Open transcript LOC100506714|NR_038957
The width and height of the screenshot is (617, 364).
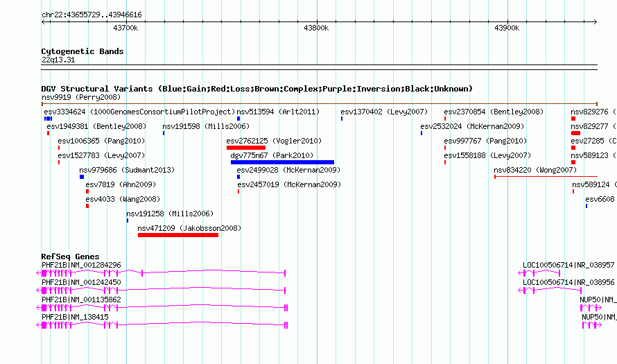[x=568, y=266]
